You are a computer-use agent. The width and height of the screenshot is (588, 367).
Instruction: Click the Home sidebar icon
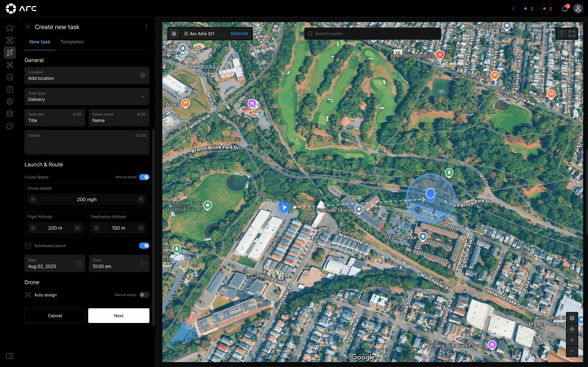tap(10, 28)
